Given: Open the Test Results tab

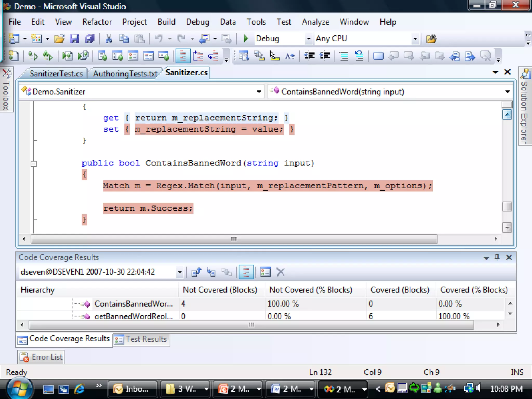Looking at the screenshot, I should tap(142, 339).
